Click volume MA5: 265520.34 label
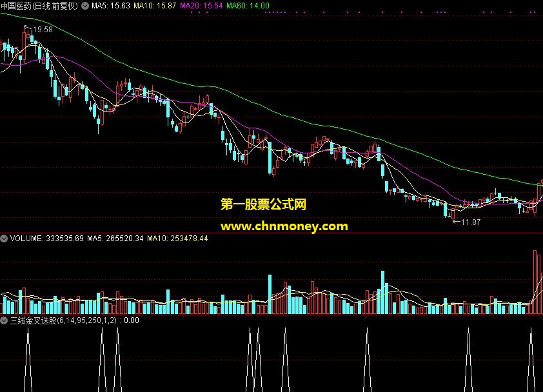The width and height of the screenshot is (543, 392). [115, 239]
